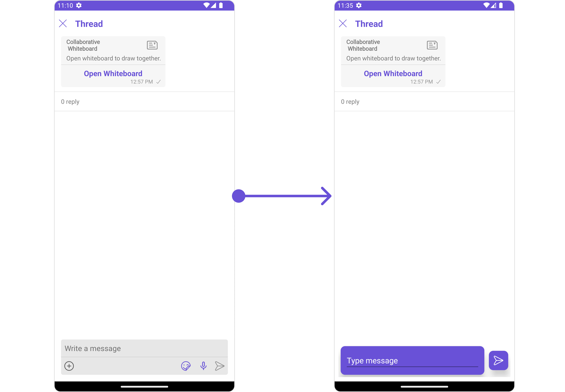Tap the gray send arrow in left composer
This screenshot has width=565, height=392.
(220, 366)
